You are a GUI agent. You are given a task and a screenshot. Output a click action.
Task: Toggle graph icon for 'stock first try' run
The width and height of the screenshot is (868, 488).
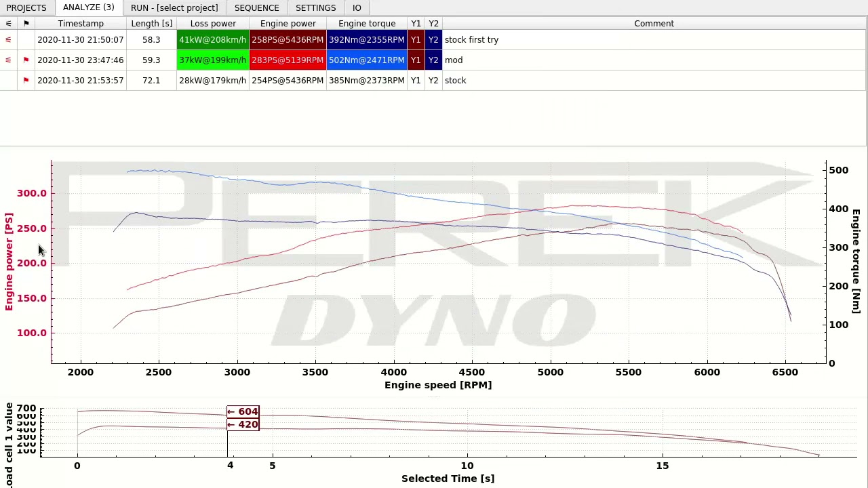(8, 39)
